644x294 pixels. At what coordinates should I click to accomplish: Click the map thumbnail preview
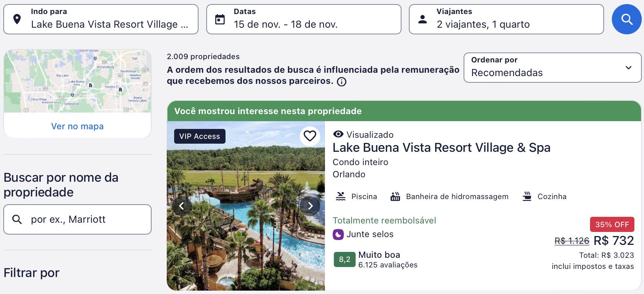click(x=77, y=81)
